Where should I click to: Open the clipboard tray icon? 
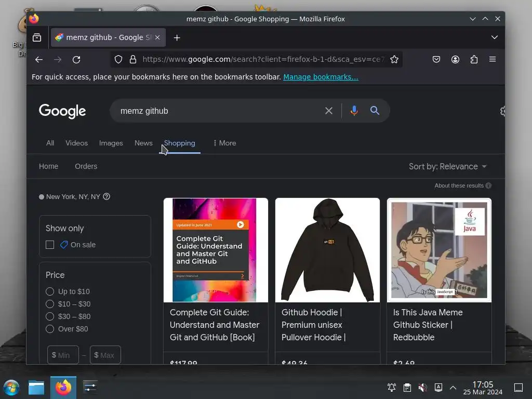(407, 387)
